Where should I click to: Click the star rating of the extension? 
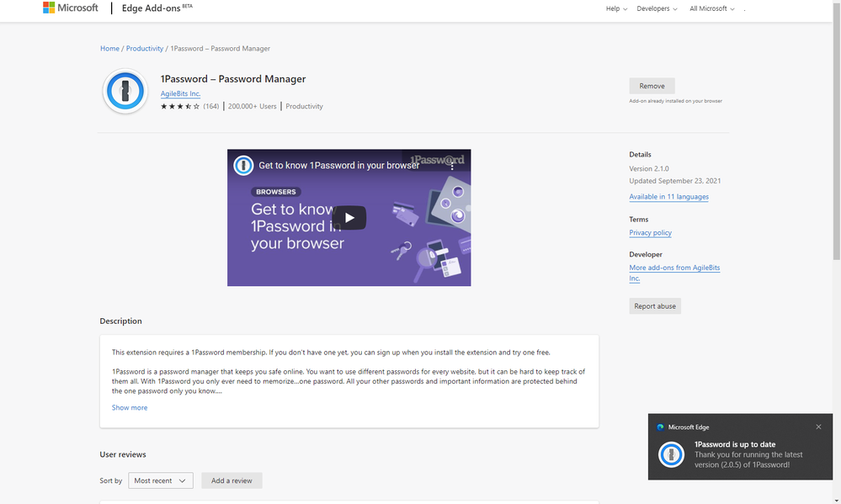pos(180,107)
